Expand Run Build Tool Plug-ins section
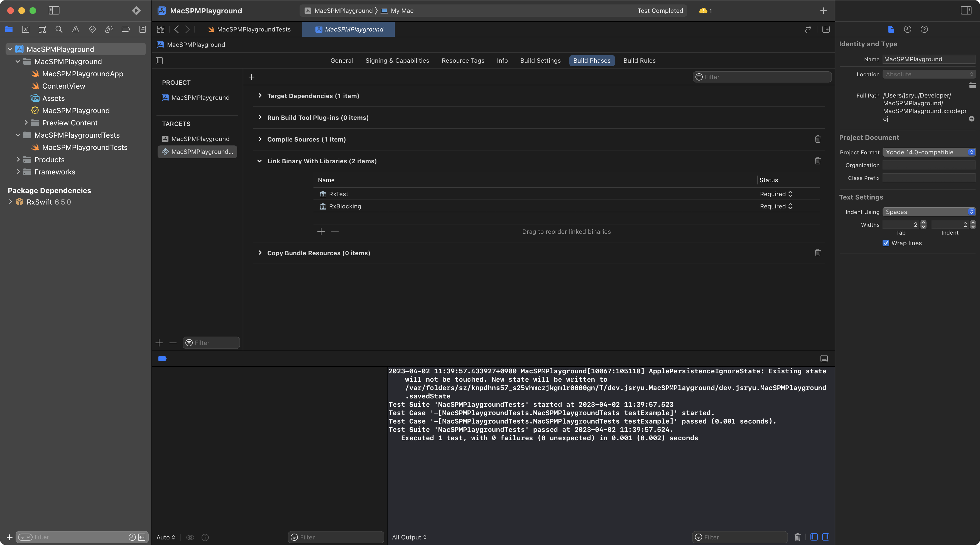Image resolution: width=980 pixels, height=545 pixels. (x=260, y=117)
